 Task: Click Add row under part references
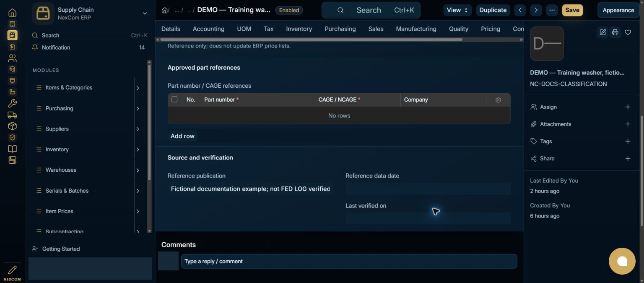coord(182,136)
